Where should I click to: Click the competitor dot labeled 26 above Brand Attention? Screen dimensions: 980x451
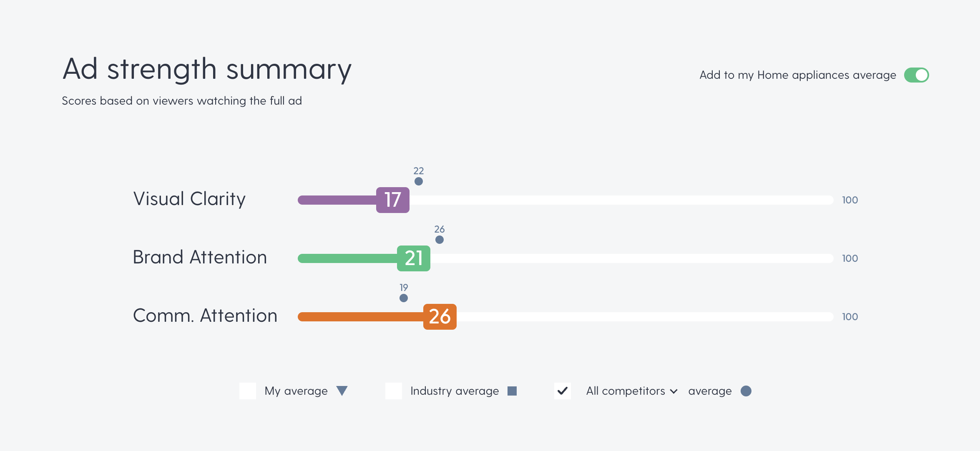point(440,239)
